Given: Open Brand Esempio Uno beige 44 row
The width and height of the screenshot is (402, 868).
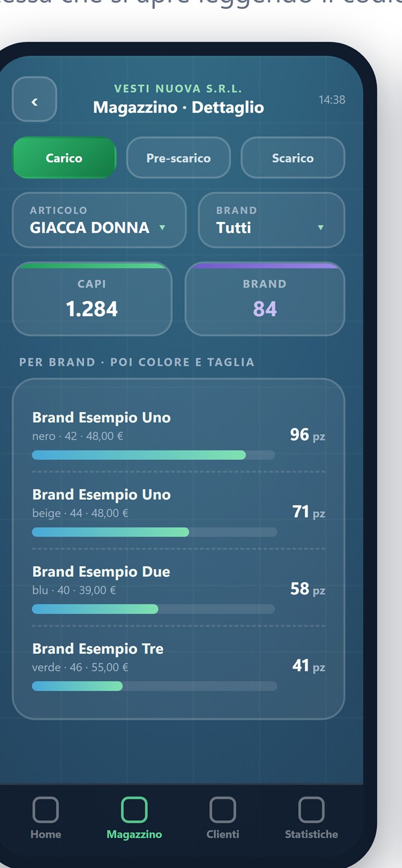Looking at the screenshot, I should coord(179,511).
